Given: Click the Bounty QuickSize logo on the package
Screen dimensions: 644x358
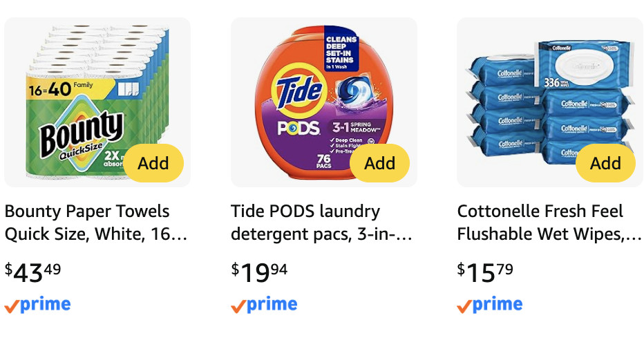Looking at the screenshot, I should coord(81,136).
